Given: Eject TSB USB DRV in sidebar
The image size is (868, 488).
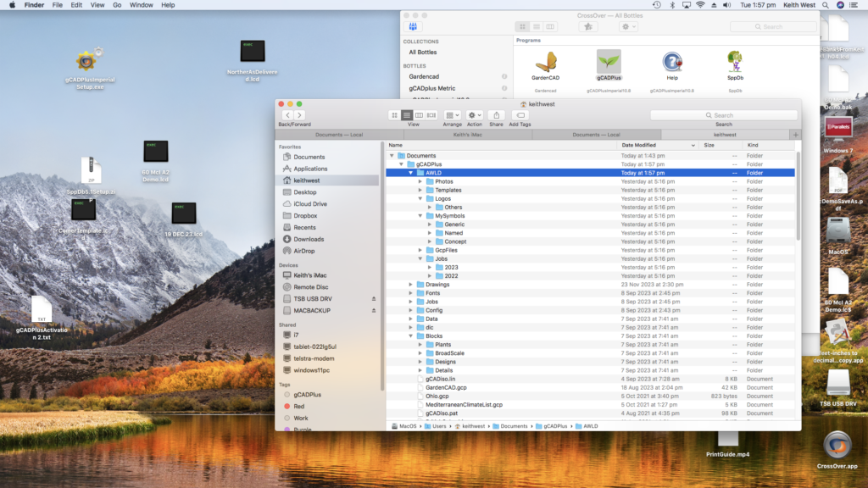Looking at the screenshot, I should [x=374, y=299].
